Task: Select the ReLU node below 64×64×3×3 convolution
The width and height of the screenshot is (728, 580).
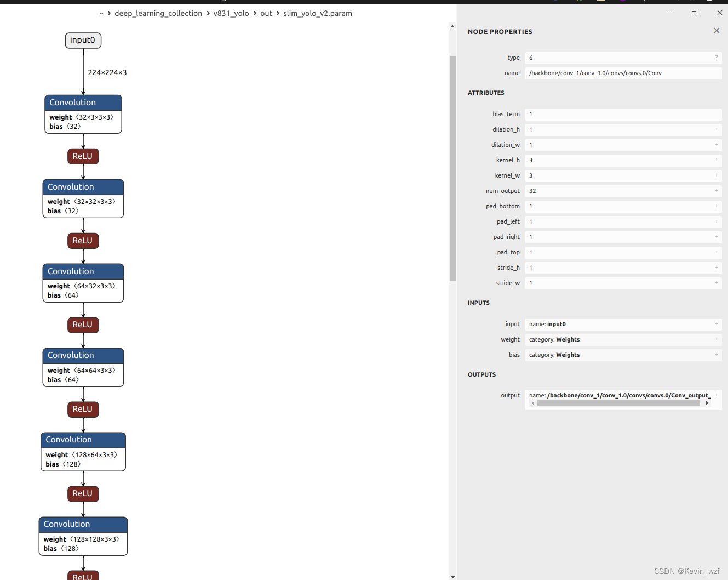Action: point(83,410)
